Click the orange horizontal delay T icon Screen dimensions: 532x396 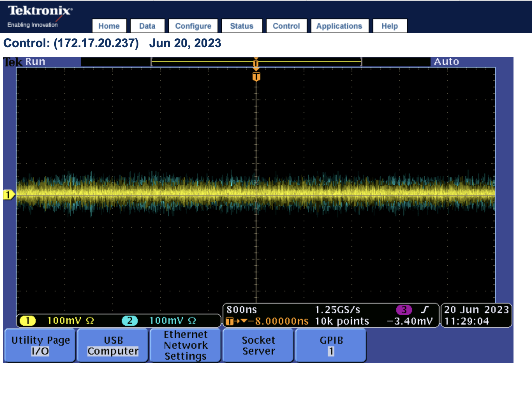[x=229, y=321]
